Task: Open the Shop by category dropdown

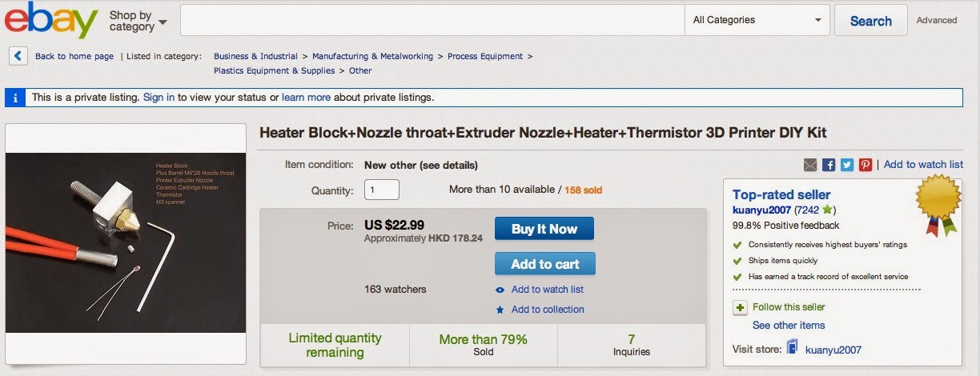Action: click(x=138, y=21)
